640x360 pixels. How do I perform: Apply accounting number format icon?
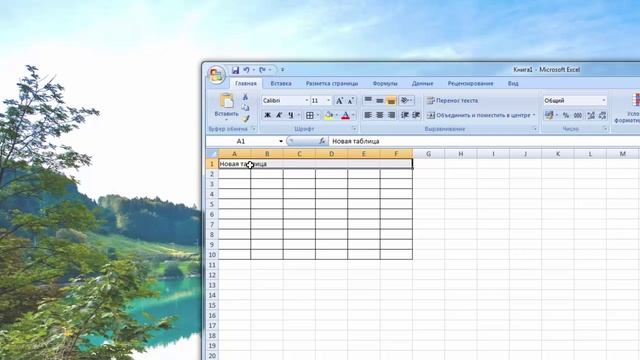pos(549,116)
